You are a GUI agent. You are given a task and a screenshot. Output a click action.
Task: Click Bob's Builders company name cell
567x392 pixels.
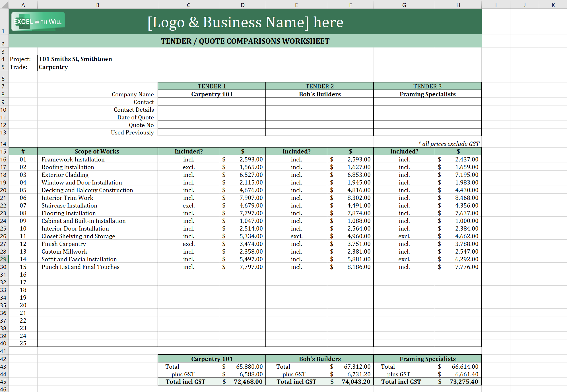coord(319,94)
